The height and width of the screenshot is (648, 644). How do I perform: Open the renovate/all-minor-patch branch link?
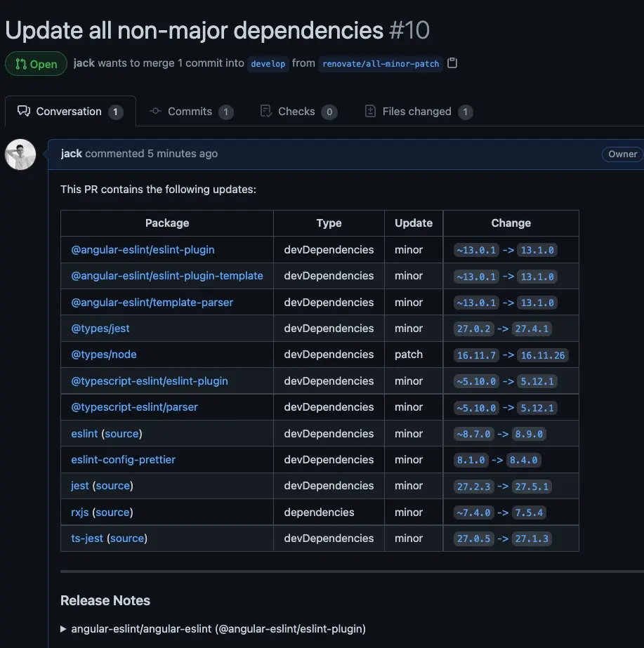(380, 64)
